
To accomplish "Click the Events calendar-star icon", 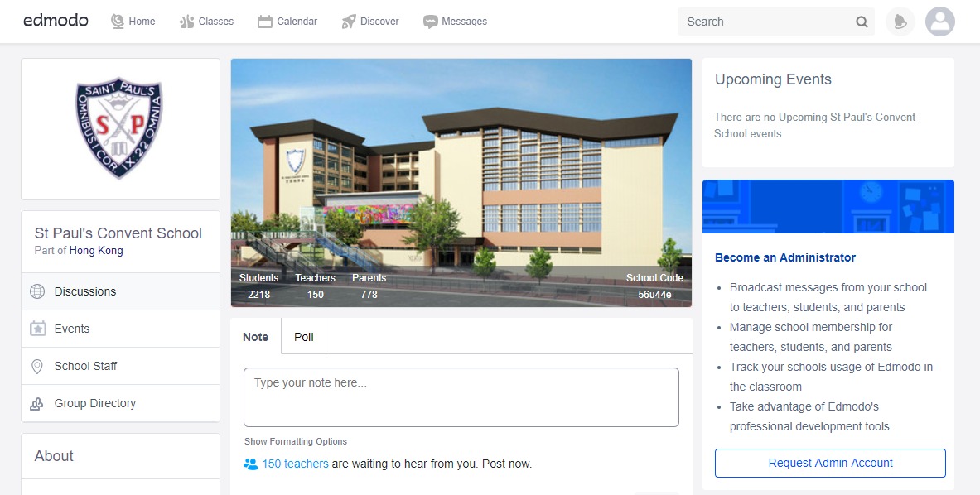I will pyautogui.click(x=38, y=329).
